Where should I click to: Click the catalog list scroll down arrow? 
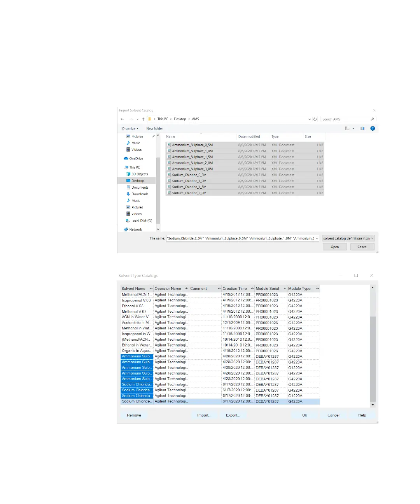373,405
